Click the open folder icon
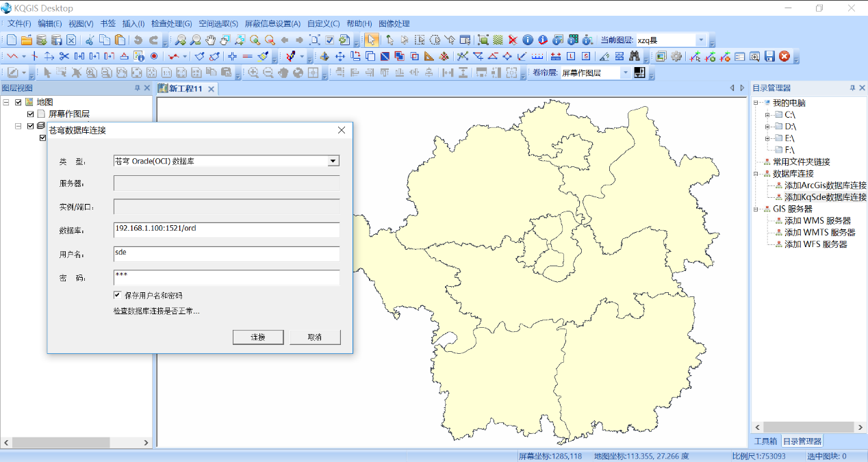 27,40
